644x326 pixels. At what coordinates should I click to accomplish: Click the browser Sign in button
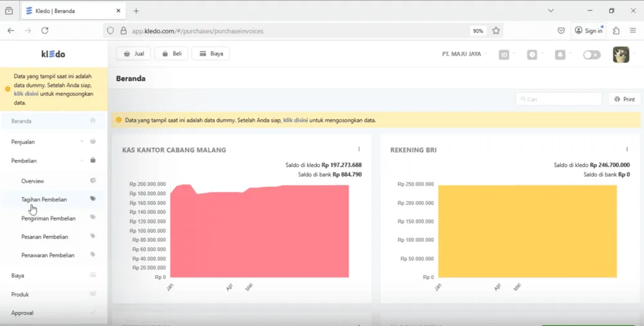tap(589, 30)
